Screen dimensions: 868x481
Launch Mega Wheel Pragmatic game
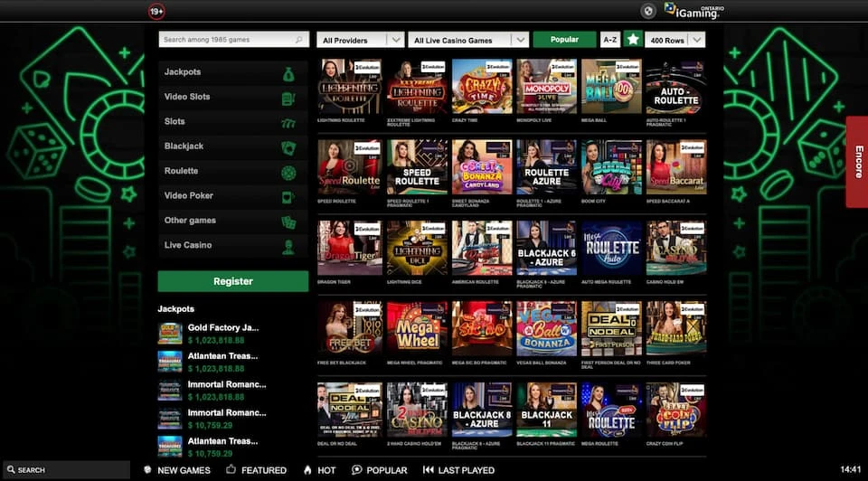click(x=418, y=329)
